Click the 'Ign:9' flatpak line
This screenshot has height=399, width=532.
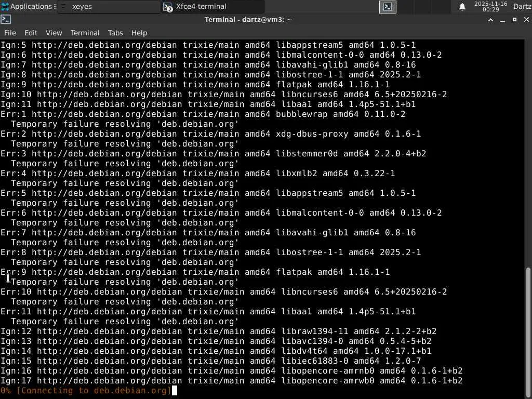pyautogui.click(x=195, y=84)
